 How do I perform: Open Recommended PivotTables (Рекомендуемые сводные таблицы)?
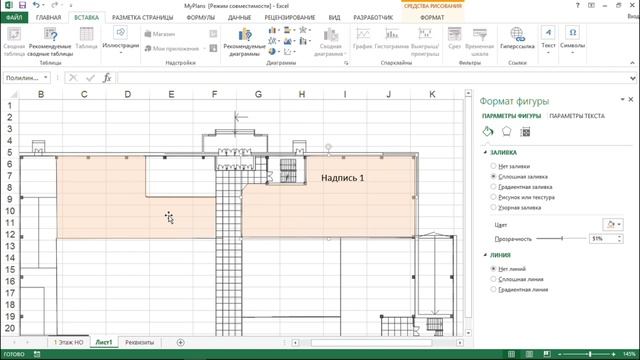pos(50,42)
